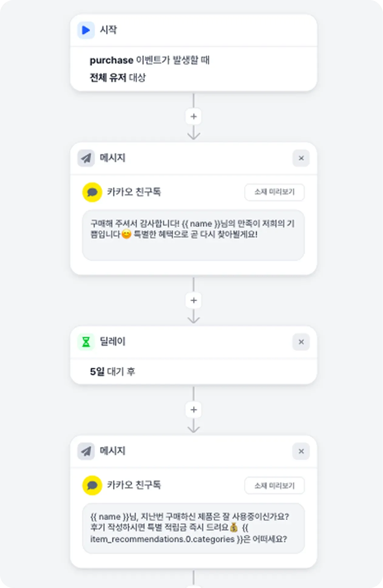
Task: Click the paper plane icon of second 메시지 node
Action: [86, 451]
